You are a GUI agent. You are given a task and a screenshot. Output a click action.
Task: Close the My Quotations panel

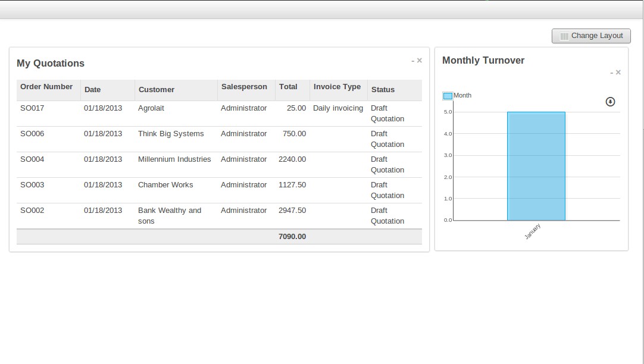(x=420, y=61)
